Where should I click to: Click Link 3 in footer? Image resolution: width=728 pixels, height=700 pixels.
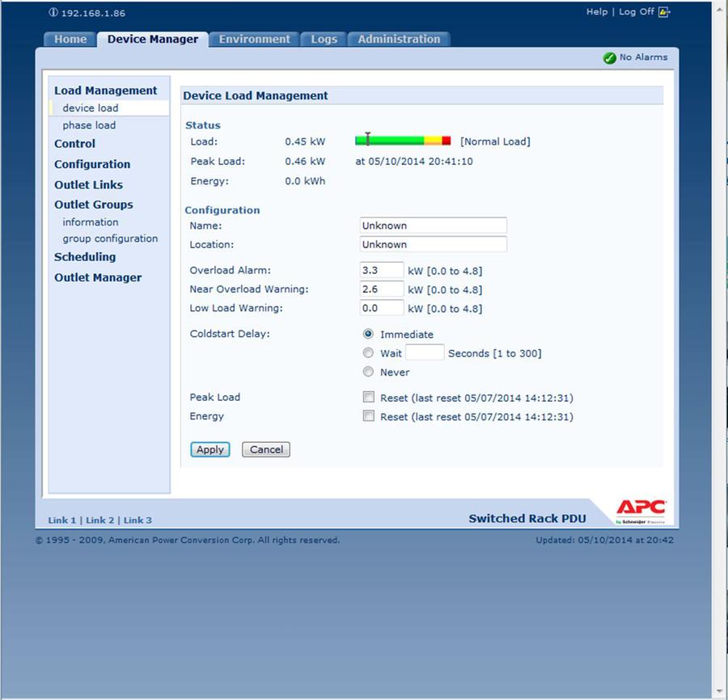click(138, 520)
